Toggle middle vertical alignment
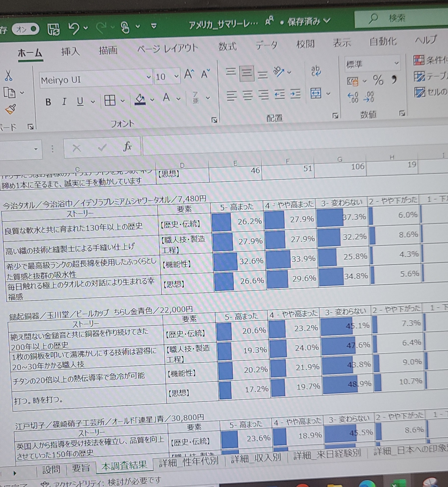 246,73
